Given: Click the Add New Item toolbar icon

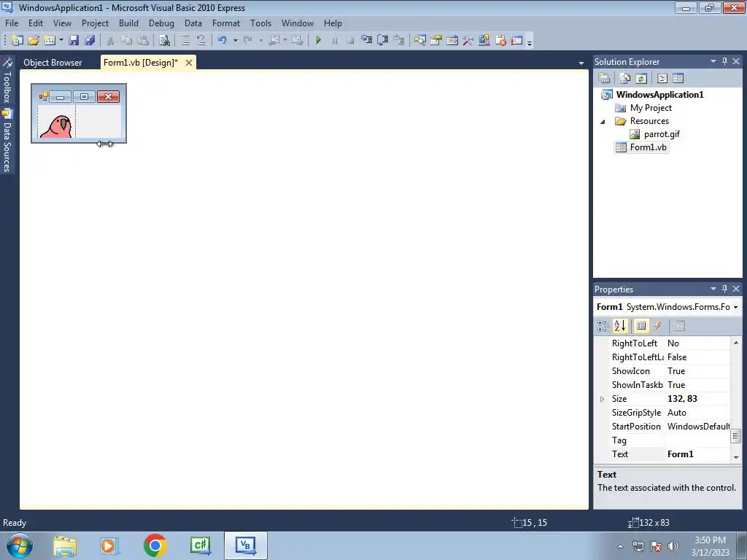Looking at the screenshot, I should click(x=49, y=41).
